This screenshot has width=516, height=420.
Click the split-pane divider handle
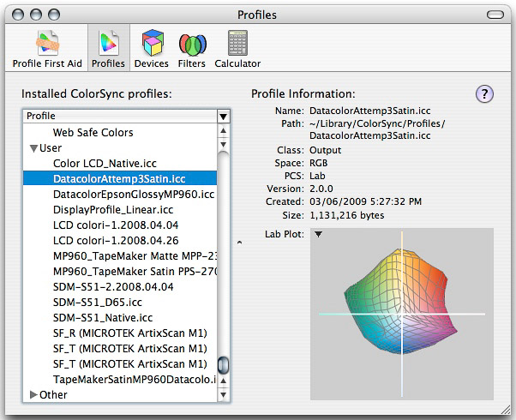[x=240, y=243]
